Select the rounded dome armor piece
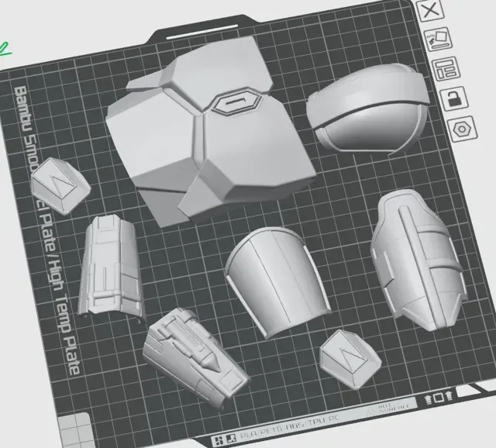 (369, 109)
